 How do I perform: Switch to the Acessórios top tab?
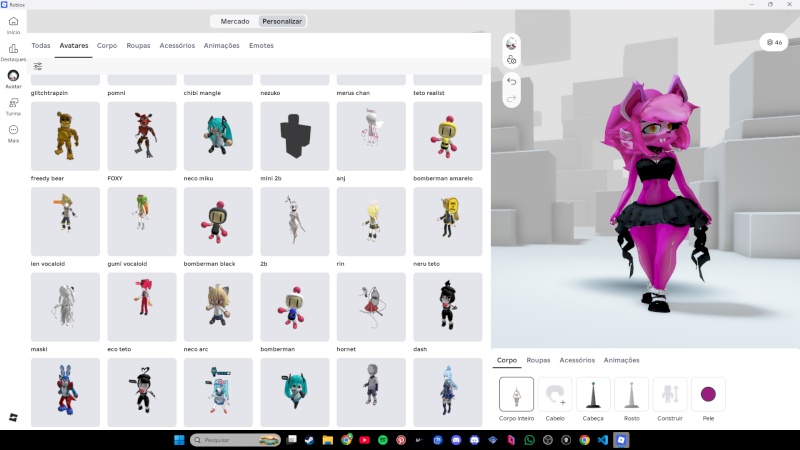177,45
